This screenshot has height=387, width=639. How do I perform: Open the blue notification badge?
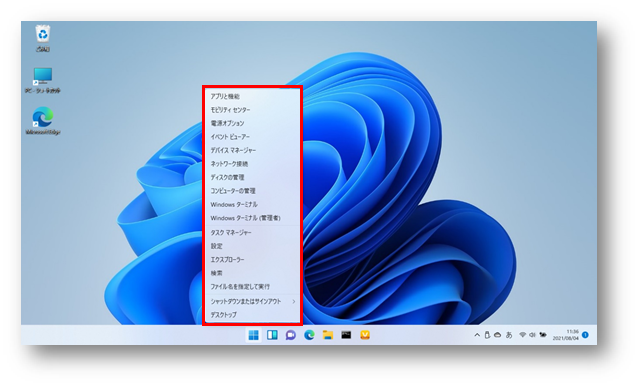pos(585,335)
